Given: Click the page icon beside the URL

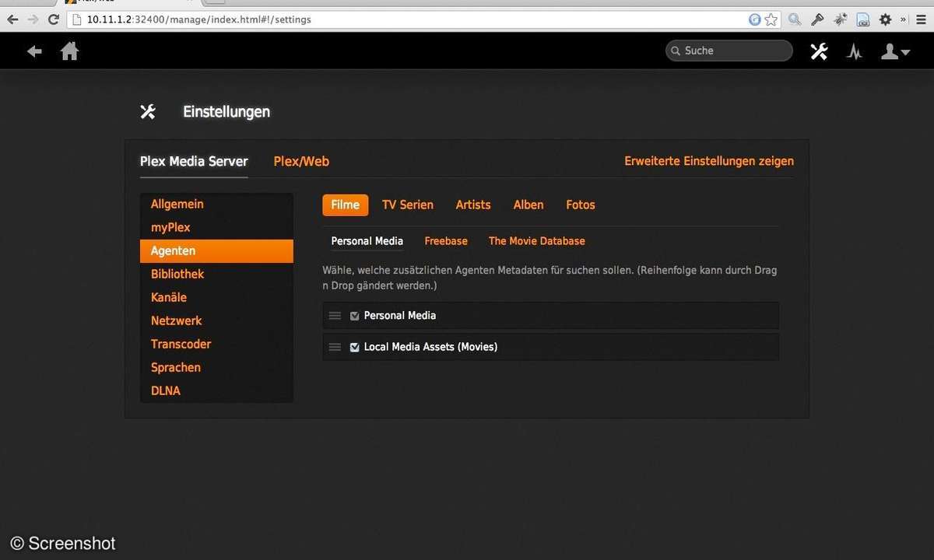Looking at the screenshot, I should pyautogui.click(x=76, y=19).
